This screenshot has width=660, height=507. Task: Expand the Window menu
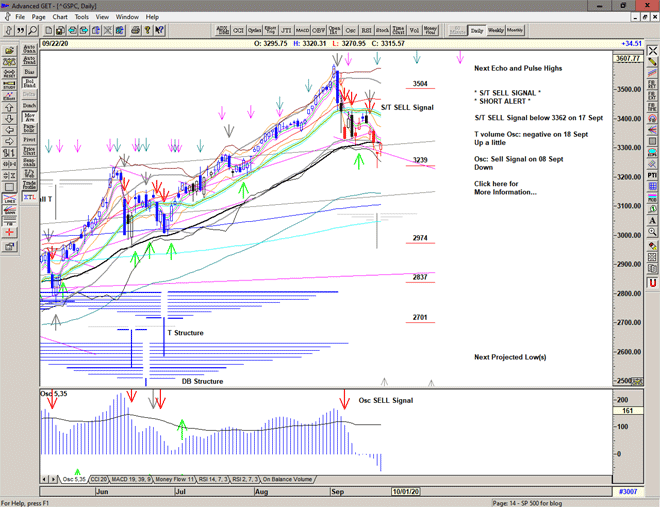click(x=127, y=17)
